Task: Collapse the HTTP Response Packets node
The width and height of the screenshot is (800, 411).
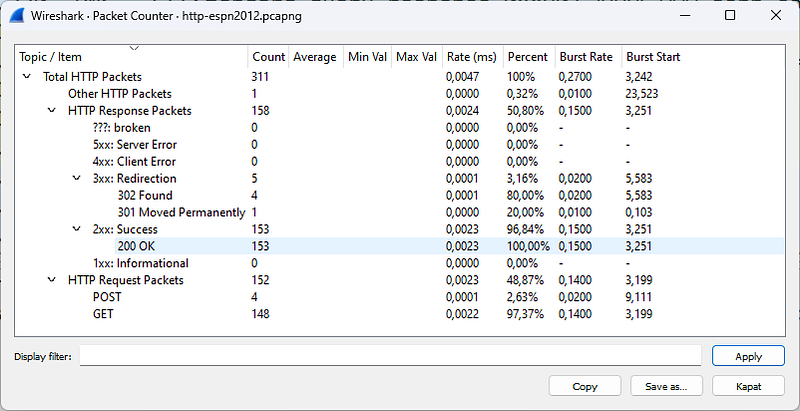Action: (52, 111)
